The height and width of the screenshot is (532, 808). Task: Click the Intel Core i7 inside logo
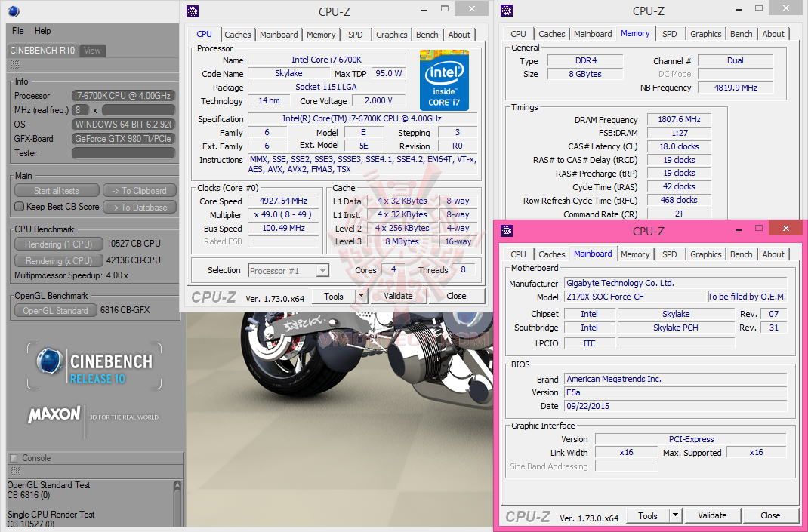tap(444, 80)
